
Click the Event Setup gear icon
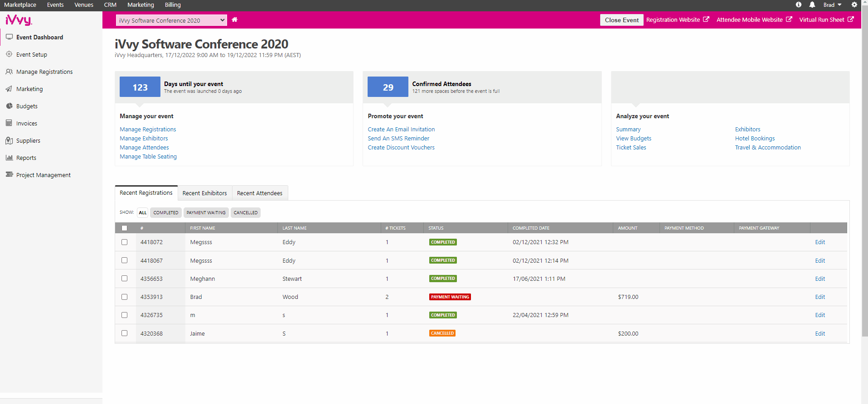click(x=9, y=54)
